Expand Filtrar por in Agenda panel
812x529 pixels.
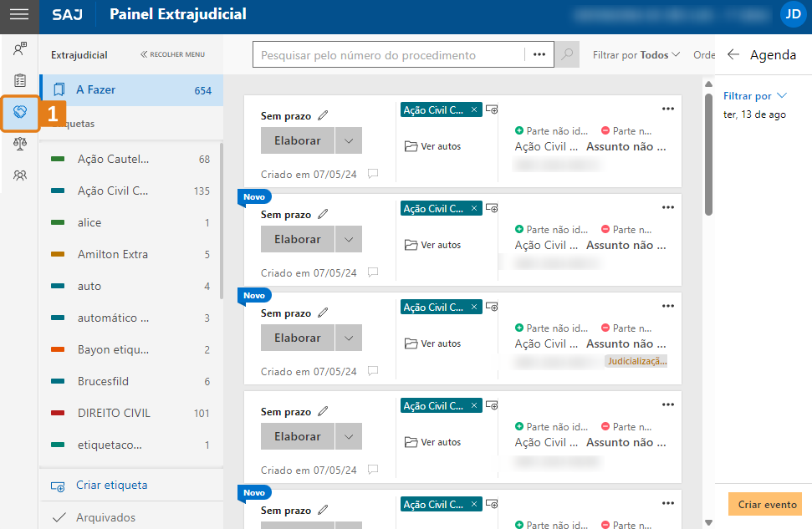point(755,96)
